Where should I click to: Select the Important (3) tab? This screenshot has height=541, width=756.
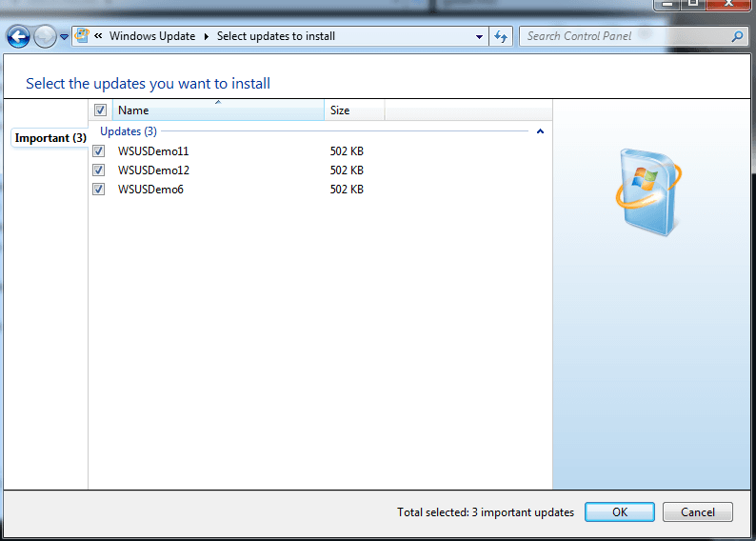point(50,138)
